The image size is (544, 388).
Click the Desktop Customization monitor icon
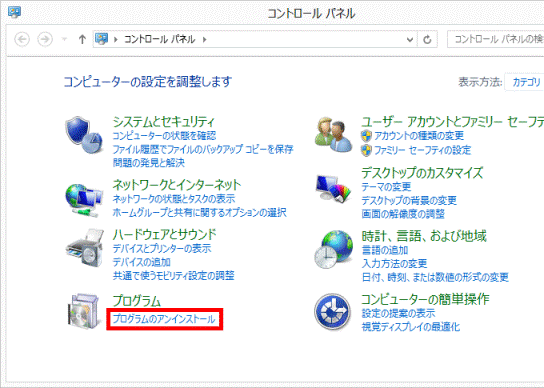coord(333,189)
